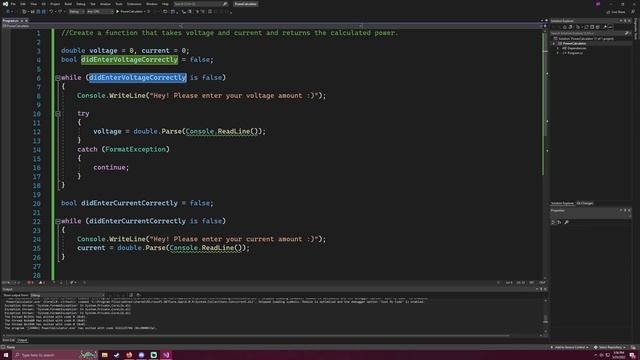Switch to the Error List tab
This screenshot has height=360, width=640.
pos(9,340)
